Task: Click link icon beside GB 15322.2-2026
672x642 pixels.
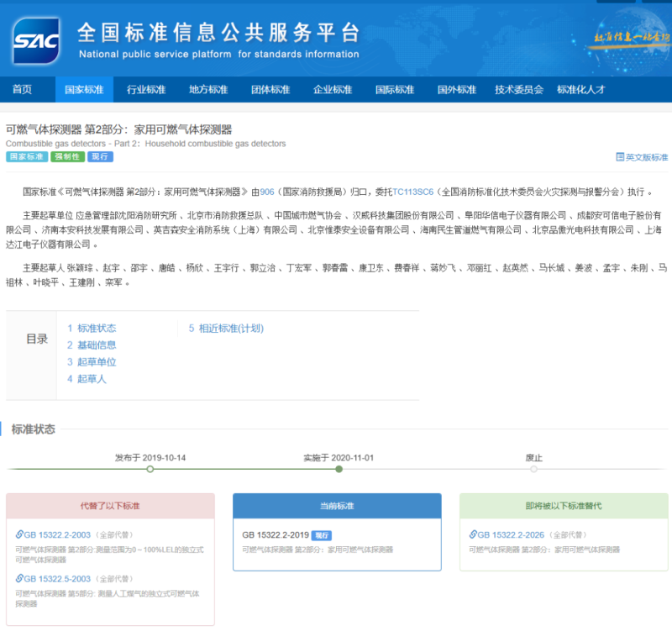Action: coord(473,534)
